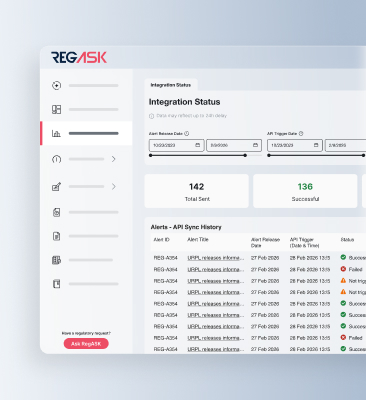Open the bookmark notebook sidebar icon
Screen dimensions: 366x400
click(x=57, y=284)
